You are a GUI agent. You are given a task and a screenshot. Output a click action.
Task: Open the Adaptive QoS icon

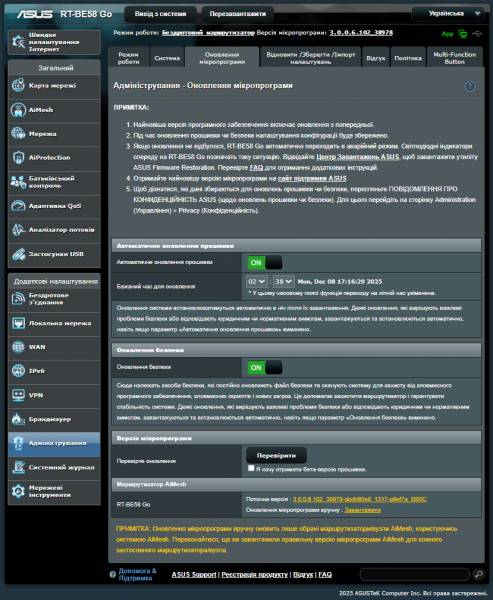tap(18, 205)
